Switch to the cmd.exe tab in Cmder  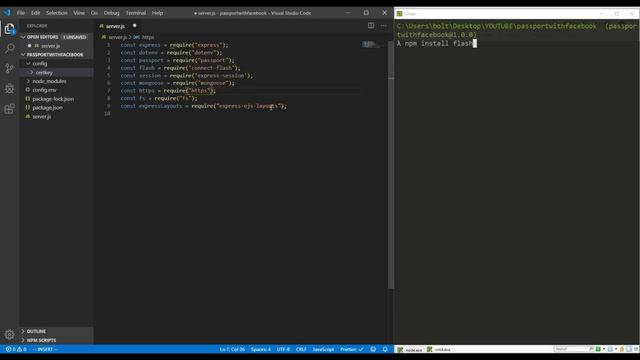439,350
